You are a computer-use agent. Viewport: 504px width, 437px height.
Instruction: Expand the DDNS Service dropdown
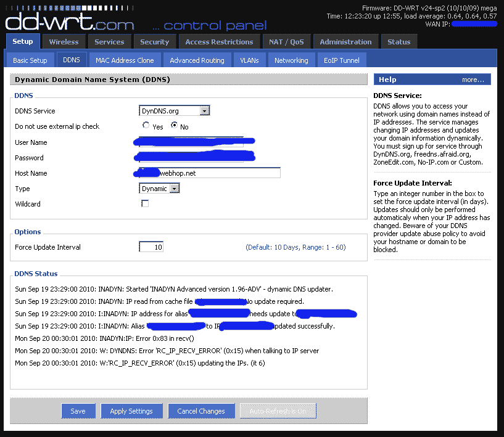tap(175, 111)
